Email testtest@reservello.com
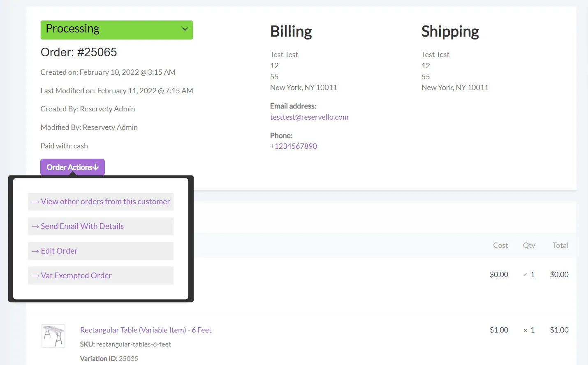This screenshot has width=588, height=365. coord(309,117)
